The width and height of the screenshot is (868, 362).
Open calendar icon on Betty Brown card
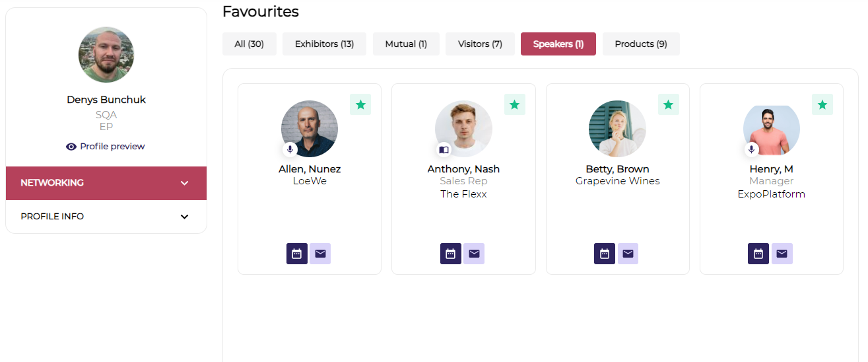(605, 254)
